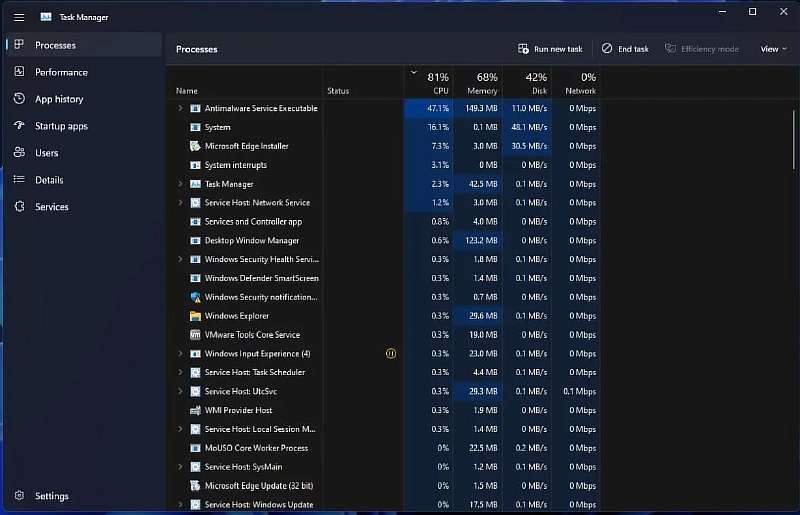Click the Startup apps gauge icon
800x515 pixels.
(x=19, y=126)
